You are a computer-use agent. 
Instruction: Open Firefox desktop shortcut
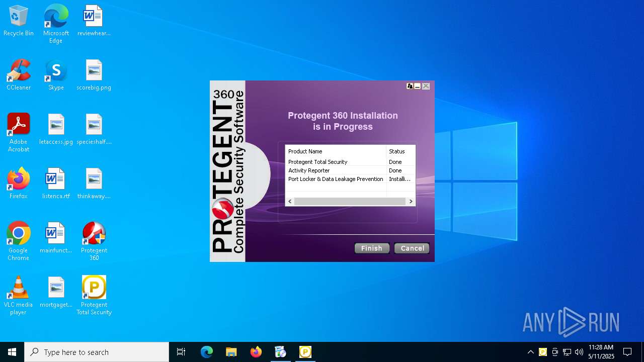click(19, 184)
